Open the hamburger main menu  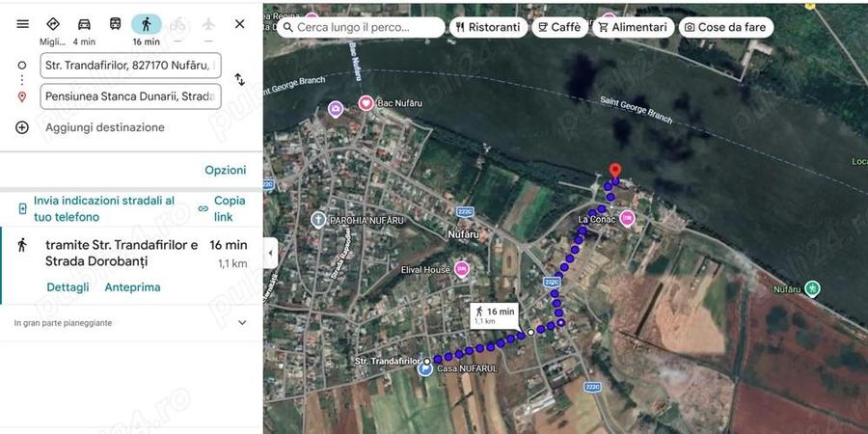23,24
